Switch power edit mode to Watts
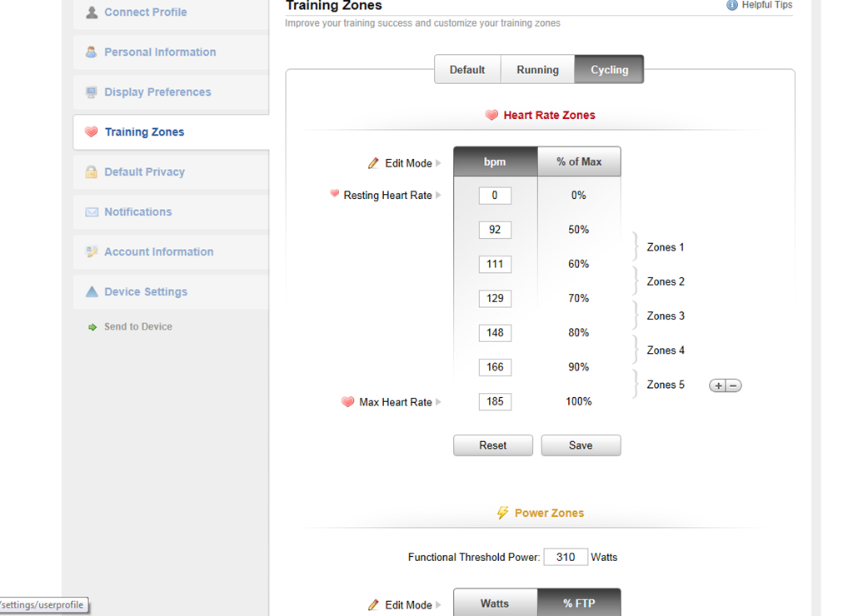The image size is (853, 616). coord(495,603)
